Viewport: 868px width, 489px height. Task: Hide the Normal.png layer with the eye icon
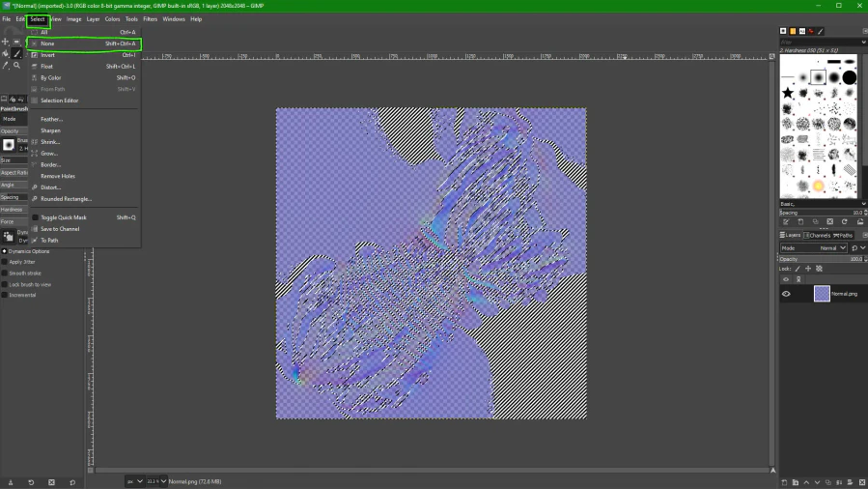[x=786, y=294]
